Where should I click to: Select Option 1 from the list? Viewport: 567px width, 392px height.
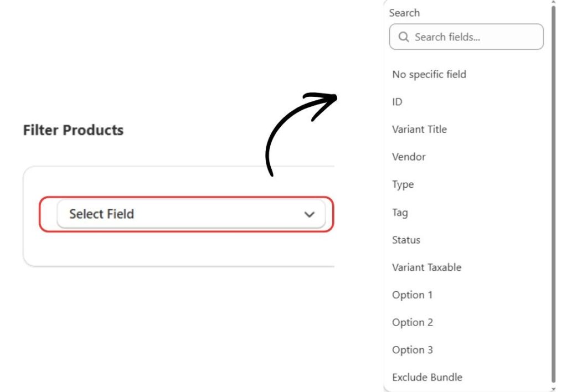tap(412, 295)
